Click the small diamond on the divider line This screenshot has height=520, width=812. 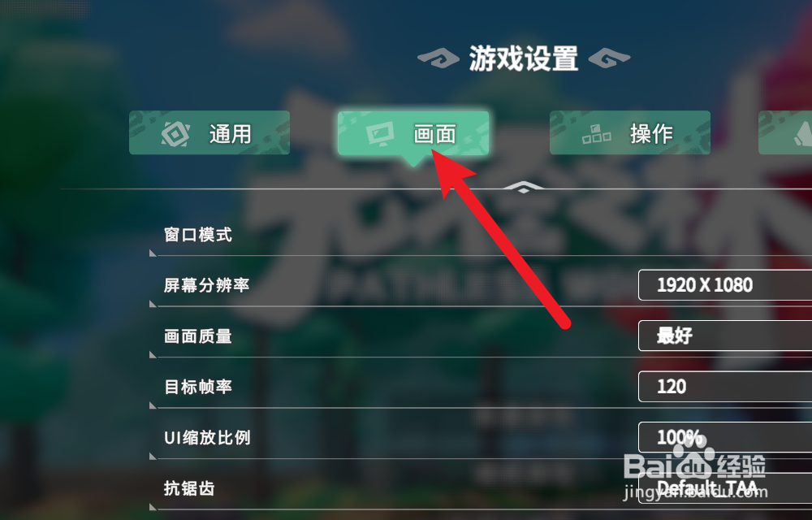coord(524,188)
